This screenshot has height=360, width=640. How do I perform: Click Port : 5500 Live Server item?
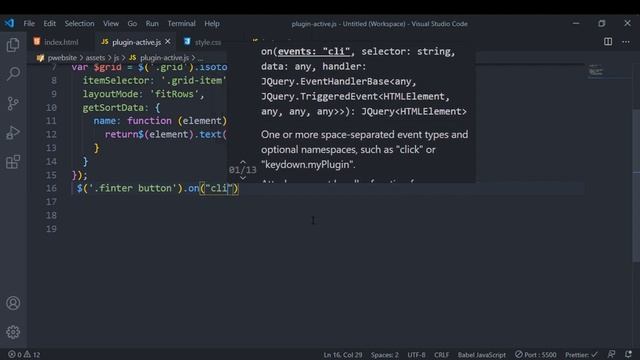[535, 355]
